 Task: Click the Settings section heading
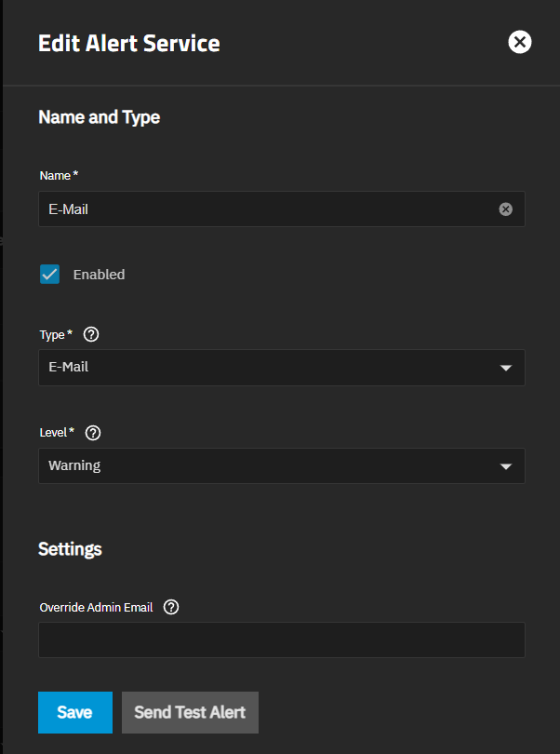pyautogui.click(x=70, y=549)
